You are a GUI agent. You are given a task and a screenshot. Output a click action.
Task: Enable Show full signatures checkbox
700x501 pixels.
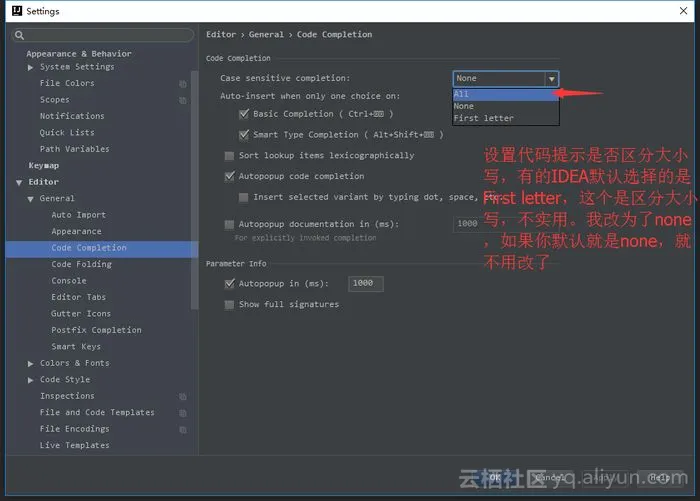pyautogui.click(x=229, y=305)
